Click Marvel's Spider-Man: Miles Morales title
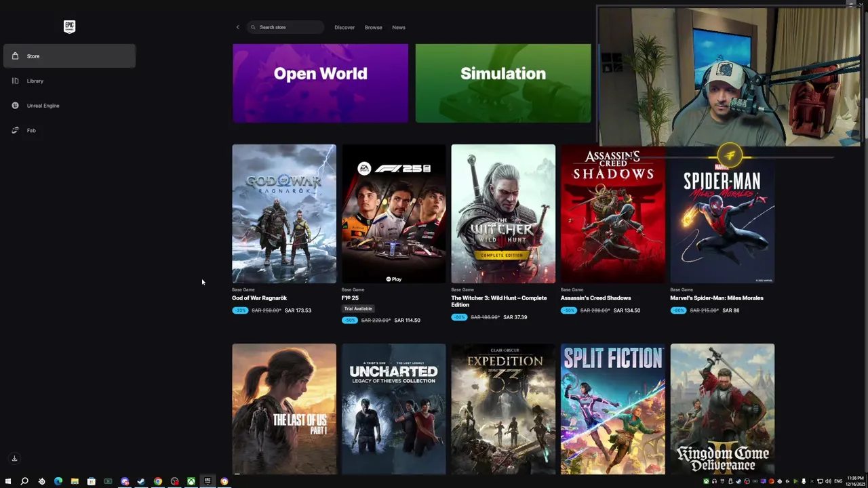This screenshot has height=488, width=868. pos(717,298)
